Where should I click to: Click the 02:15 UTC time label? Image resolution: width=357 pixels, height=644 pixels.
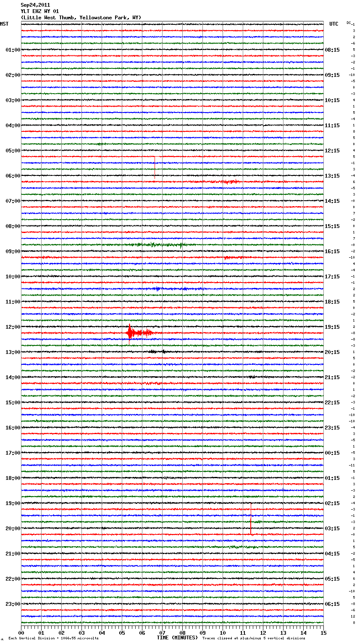coord(332,503)
